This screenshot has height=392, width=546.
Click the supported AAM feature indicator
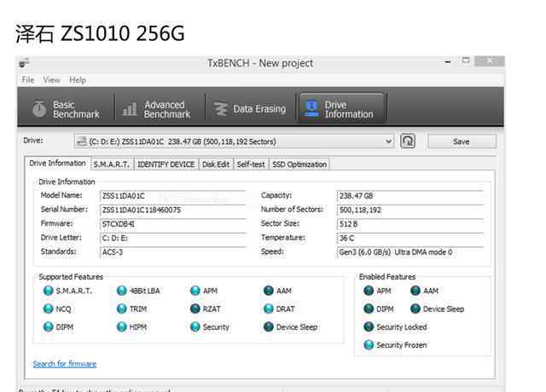(x=269, y=291)
